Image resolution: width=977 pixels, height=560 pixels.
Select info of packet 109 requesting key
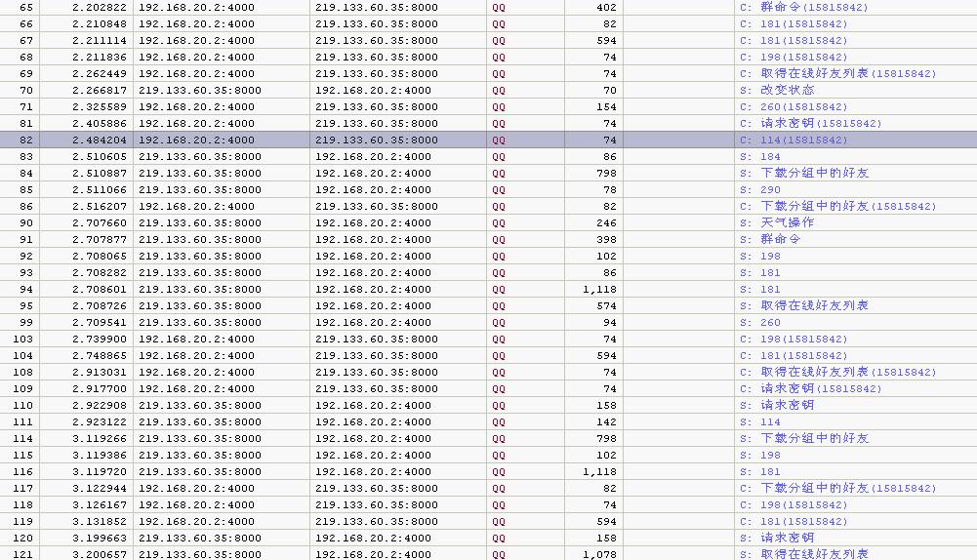(x=811, y=388)
